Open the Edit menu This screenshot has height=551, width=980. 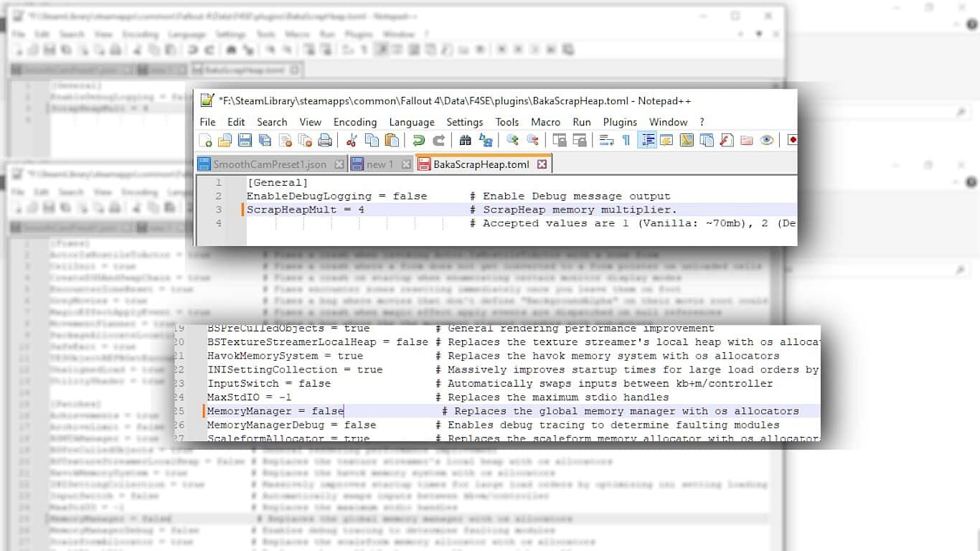[x=236, y=122]
